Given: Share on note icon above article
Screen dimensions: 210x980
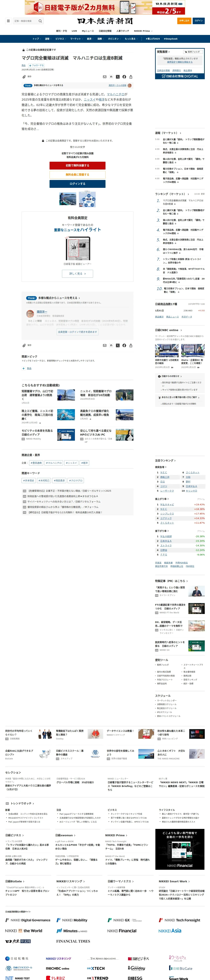Looking at the screenshot, I should pyautogui.click(x=111, y=77).
